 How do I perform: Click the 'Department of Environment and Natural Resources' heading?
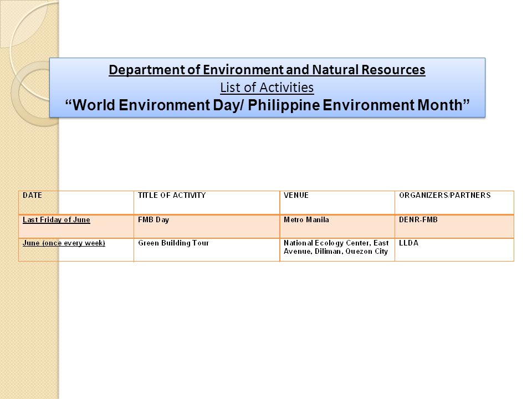click(x=267, y=70)
